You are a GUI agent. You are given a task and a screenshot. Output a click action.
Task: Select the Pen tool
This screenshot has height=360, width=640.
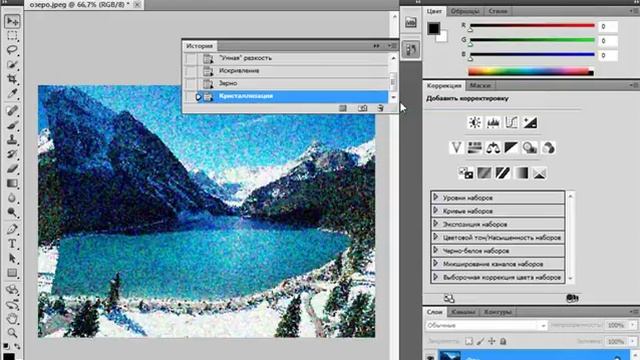coord(12,229)
